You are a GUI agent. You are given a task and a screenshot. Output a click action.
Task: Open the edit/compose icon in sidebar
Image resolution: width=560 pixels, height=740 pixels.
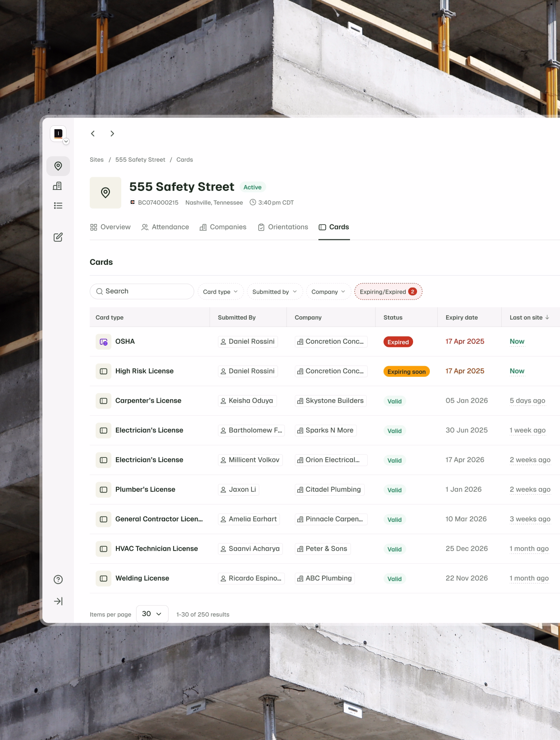[58, 237]
